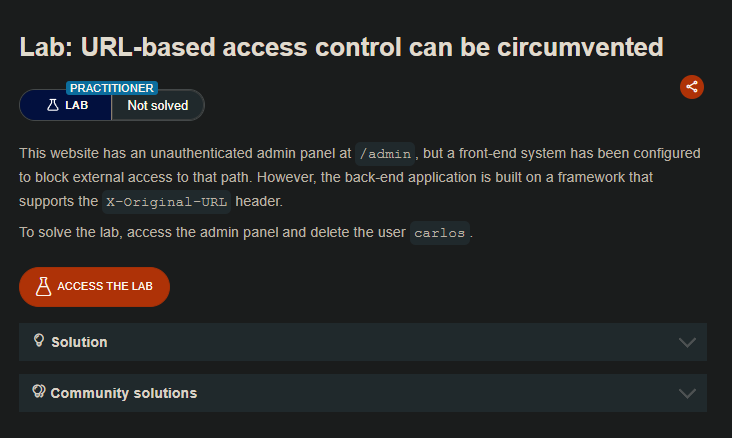Click the carlos username code snippet
Viewport: 732px width, 438px height.
[440, 233]
